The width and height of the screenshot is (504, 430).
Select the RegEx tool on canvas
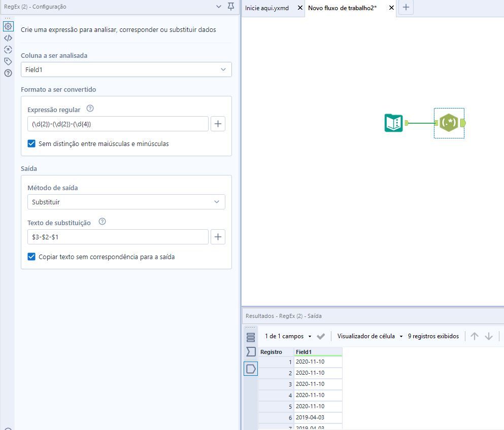pyautogui.click(x=449, y=123)
